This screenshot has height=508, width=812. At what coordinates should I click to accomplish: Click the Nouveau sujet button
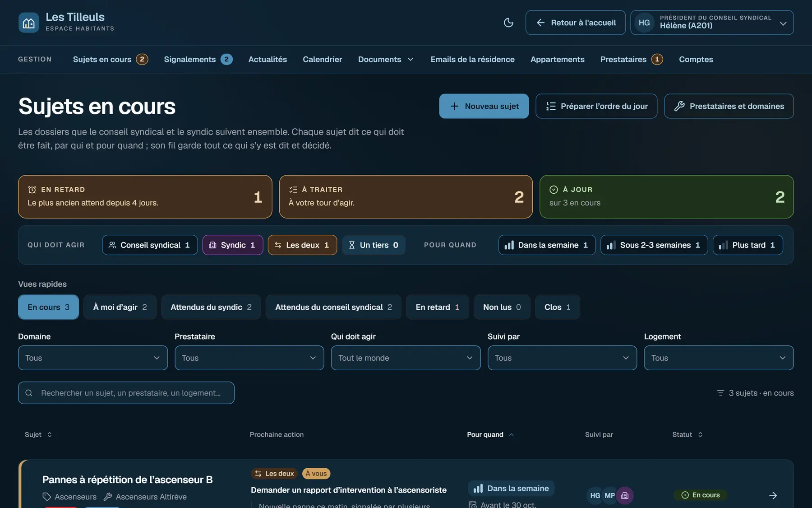click(x=484, y=106)
